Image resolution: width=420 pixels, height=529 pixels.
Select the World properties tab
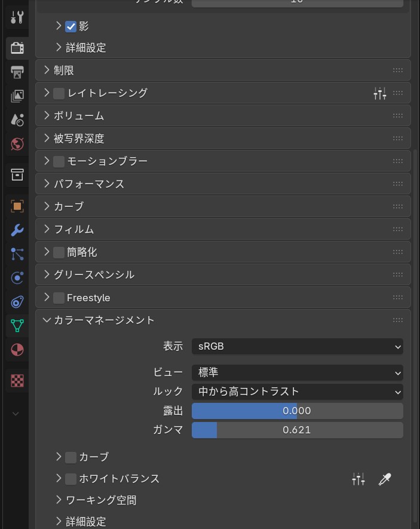[x=17, y=144]
